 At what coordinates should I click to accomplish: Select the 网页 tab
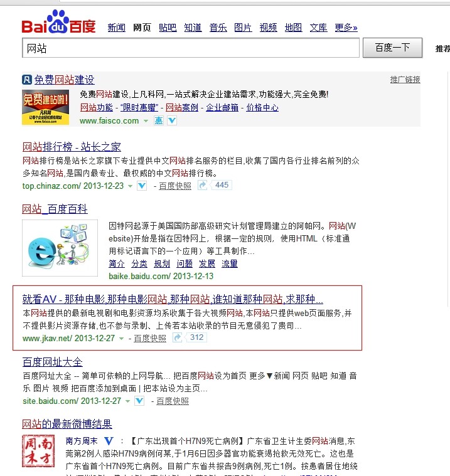[x=142, y=28]
